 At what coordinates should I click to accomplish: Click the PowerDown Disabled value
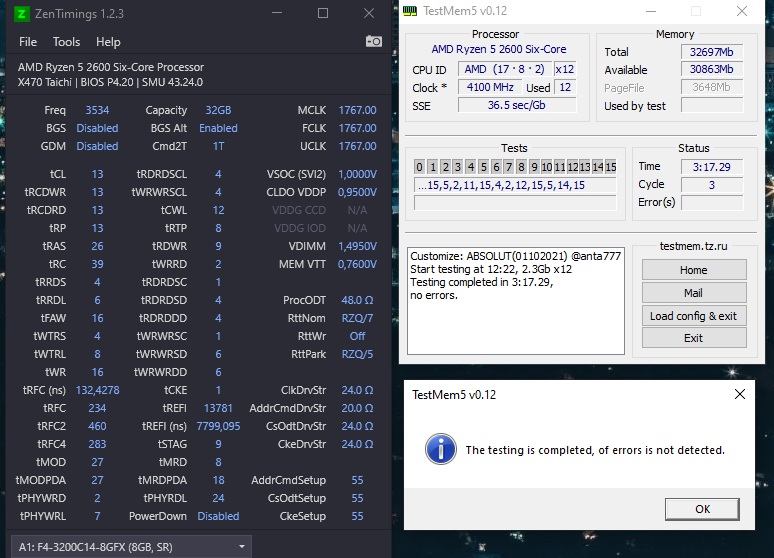pyautogui.click(x=218, y=516)
